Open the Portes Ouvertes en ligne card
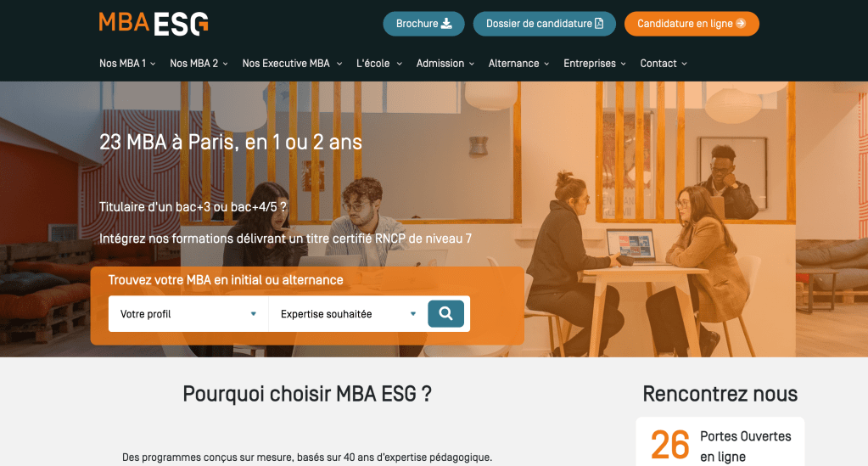 tap(720, 443)
